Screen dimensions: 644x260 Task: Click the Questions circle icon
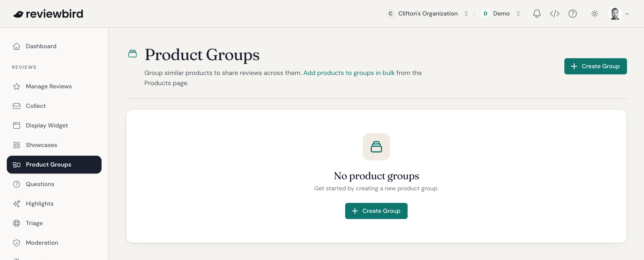tap(17, 184)
